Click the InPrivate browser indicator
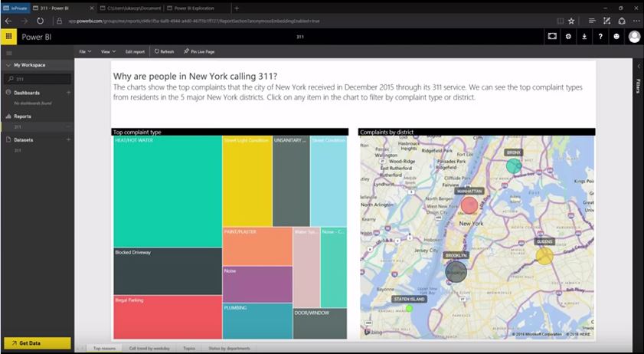 [x=15, y=8]
